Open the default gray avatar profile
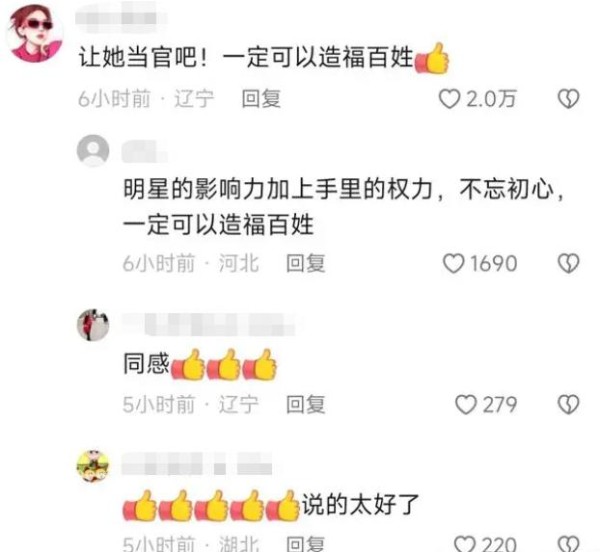 93,151
